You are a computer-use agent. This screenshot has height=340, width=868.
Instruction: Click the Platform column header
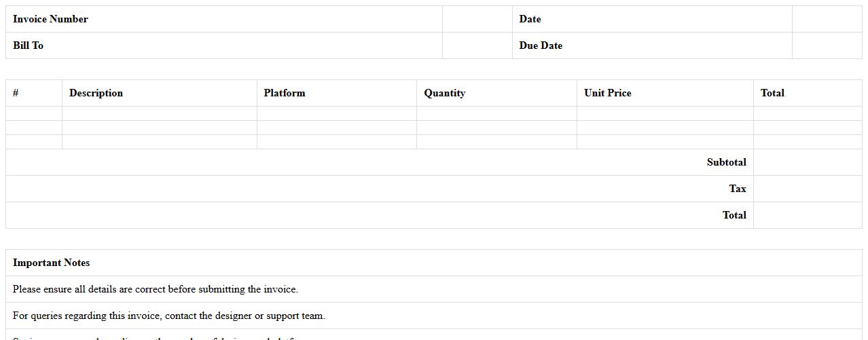click(285, 93)
